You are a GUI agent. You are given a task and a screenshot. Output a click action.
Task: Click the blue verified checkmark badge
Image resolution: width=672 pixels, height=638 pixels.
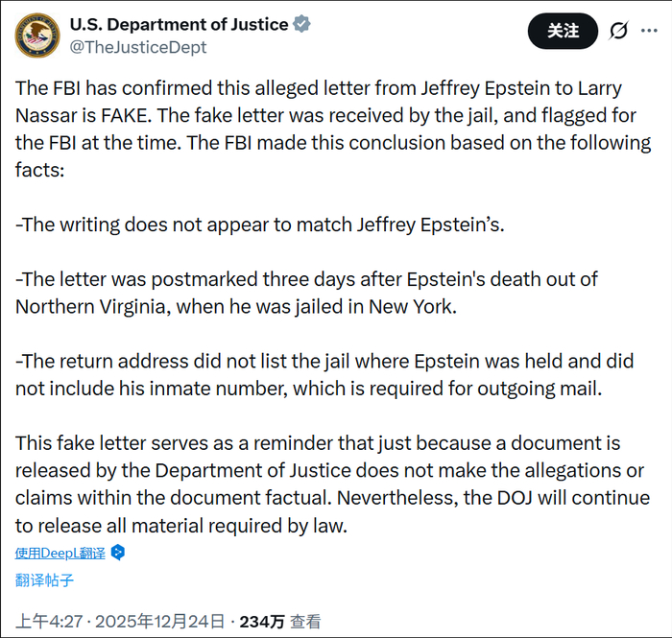click(x=302, y=24)
